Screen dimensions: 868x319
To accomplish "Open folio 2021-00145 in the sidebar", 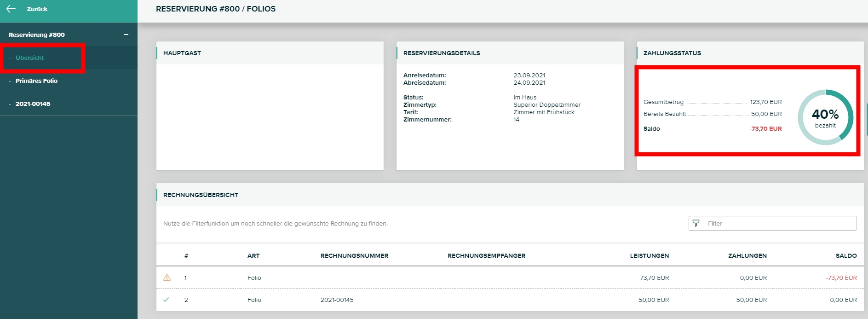I will point(33,104).
